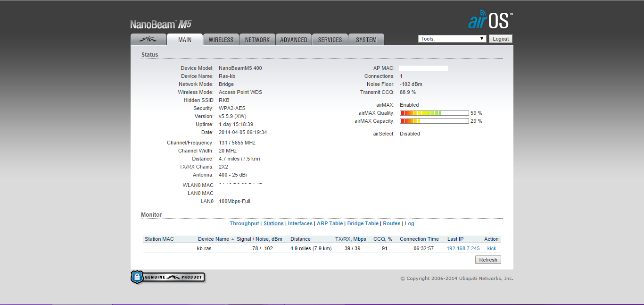
Task: Toggle the Device Name sort arrow
Action: pos(232,239)
